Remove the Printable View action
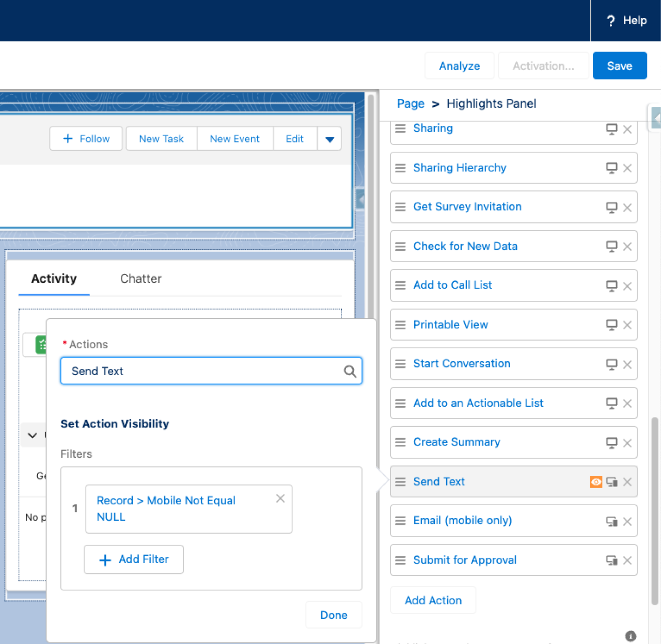 pos(627,325)
